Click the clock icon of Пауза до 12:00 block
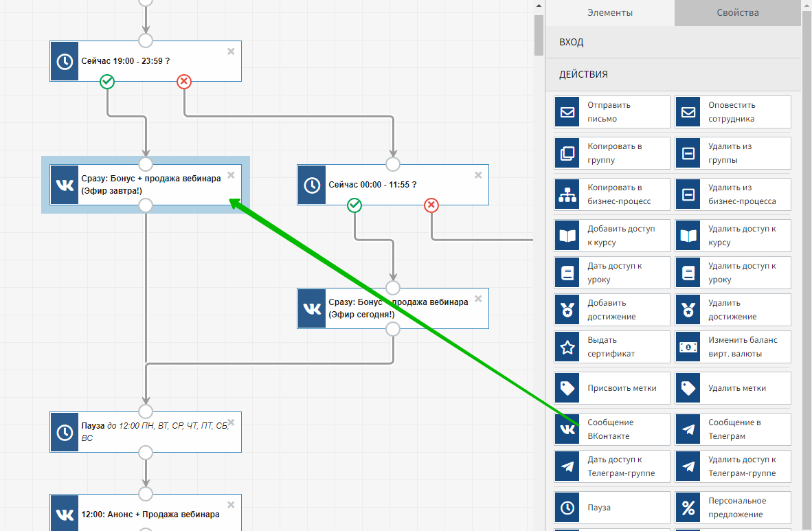 65,432
